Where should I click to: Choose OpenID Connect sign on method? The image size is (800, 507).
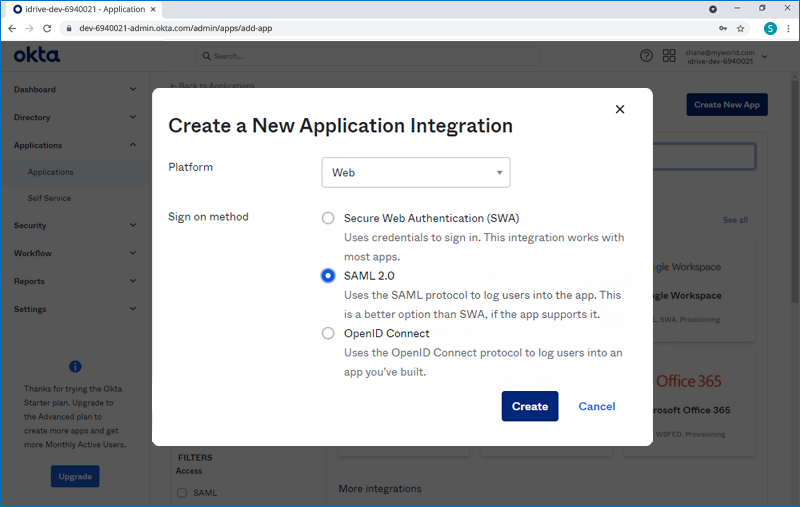point(328,334)
